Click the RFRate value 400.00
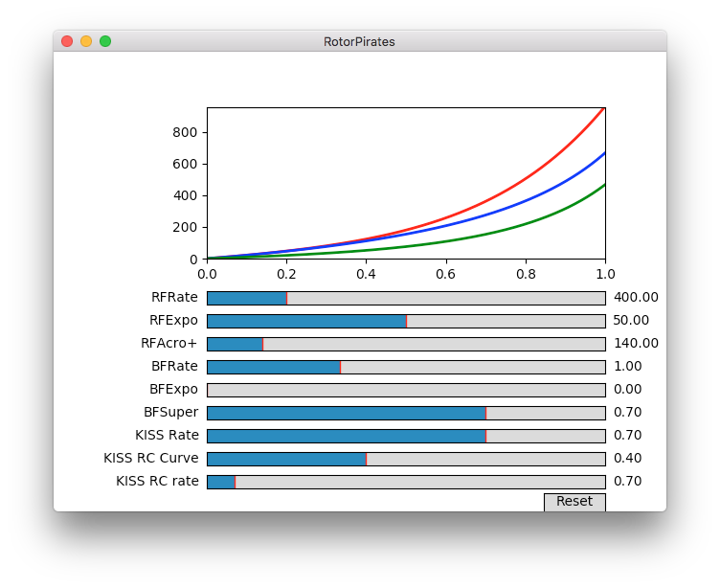Viewport: 720px width, 588px height. (636, 297)
